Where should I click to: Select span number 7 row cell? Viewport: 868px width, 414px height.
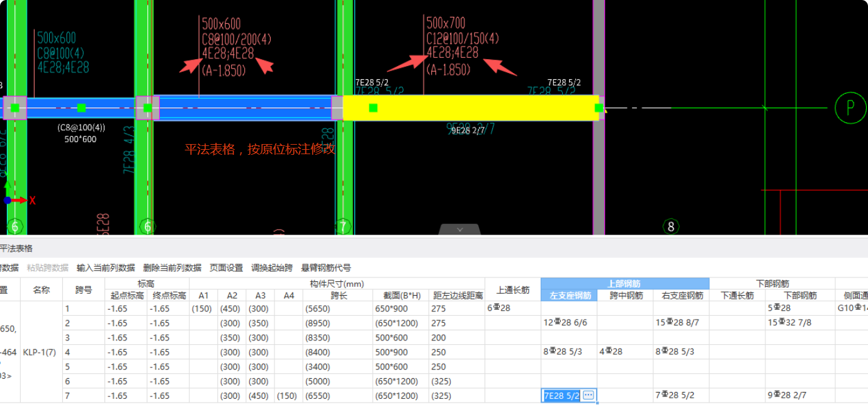pyautogui.click(x=84, y=396)
